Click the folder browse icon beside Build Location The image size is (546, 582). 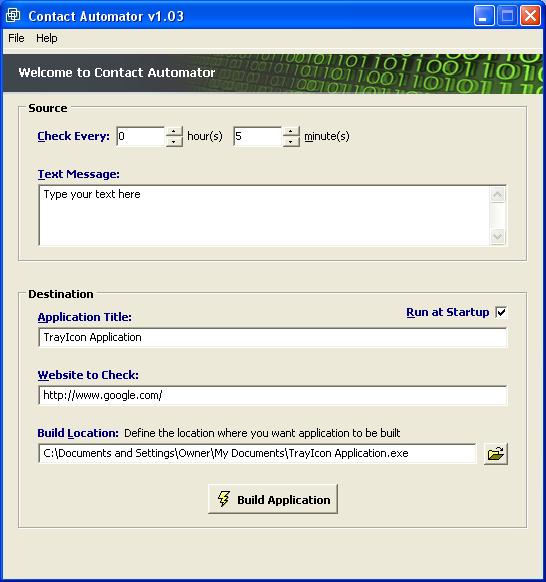(x=496, y=454)
